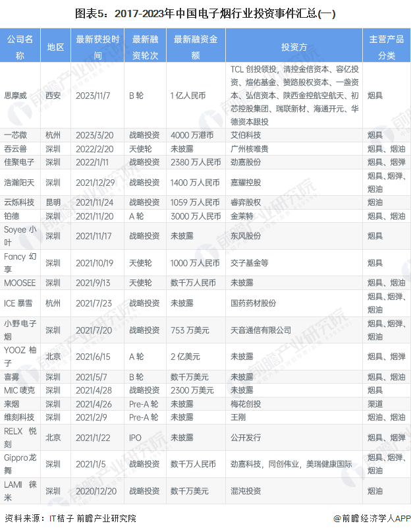
Task: Click investor 天音通信有限公司
Action: (260, 330)
